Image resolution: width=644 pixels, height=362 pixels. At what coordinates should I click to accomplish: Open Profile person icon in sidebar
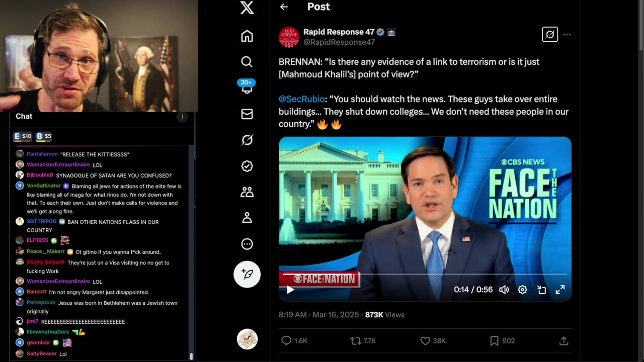(247, 218)
